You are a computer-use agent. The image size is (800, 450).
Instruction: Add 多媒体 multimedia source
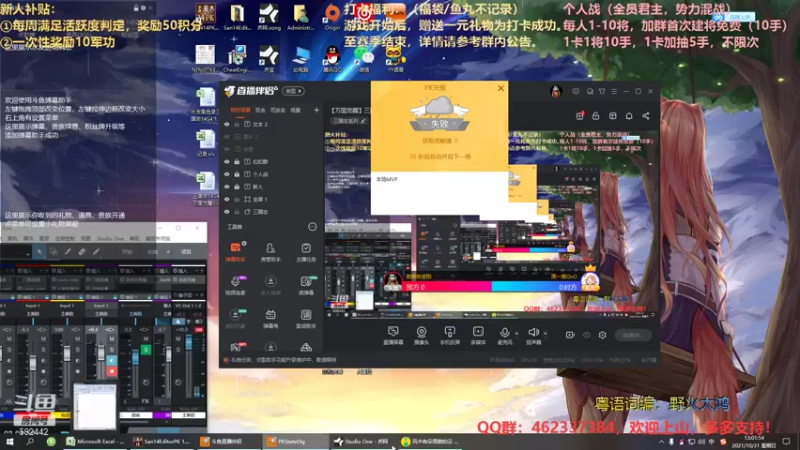click(x=478, y=335)
